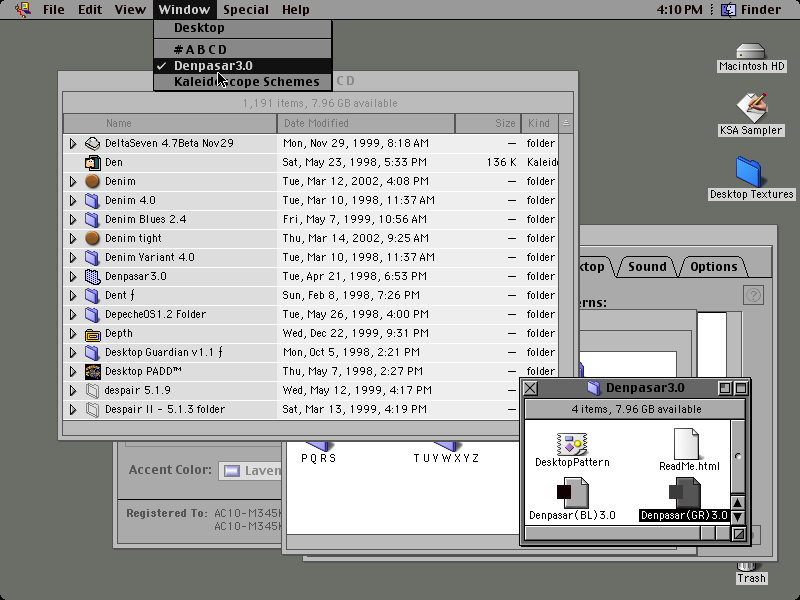Click the Desktop Guardian v1.1 folder icon
Image resolution: width=800 pixels, height=600 pixels.
92,353
